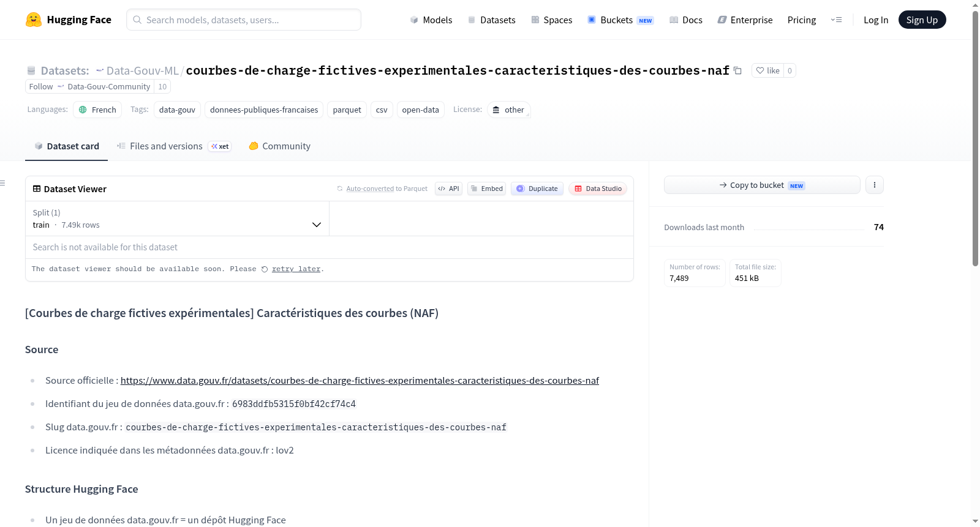Expand the navigation overflow menu
Image resolution: width=980 pixels, height=527 pixels.
tap(836, 20)
